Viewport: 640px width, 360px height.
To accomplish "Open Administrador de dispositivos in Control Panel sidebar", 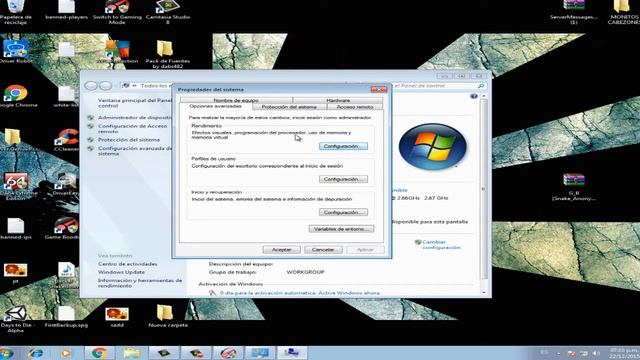I will tap(135, 118).
